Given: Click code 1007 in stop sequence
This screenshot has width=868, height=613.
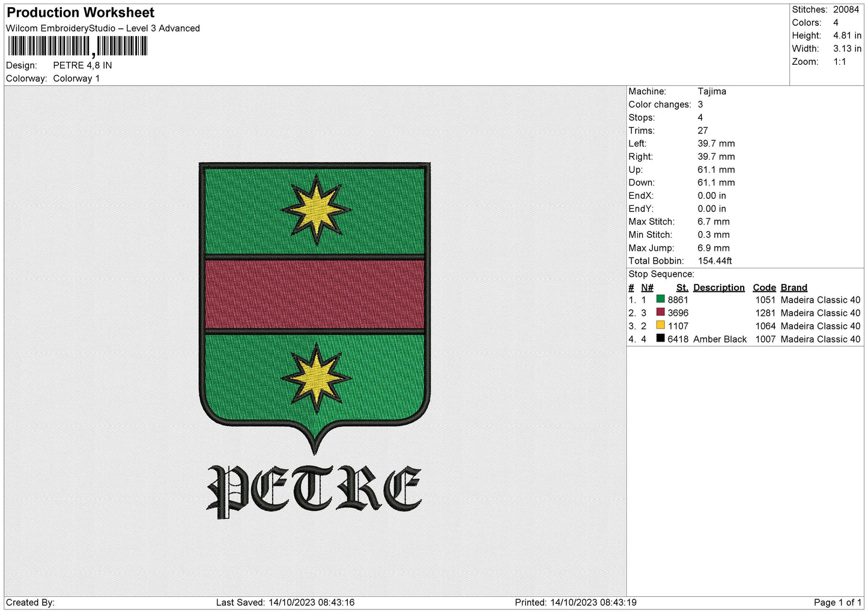Looking at the screenshot, I should [765, 339].
